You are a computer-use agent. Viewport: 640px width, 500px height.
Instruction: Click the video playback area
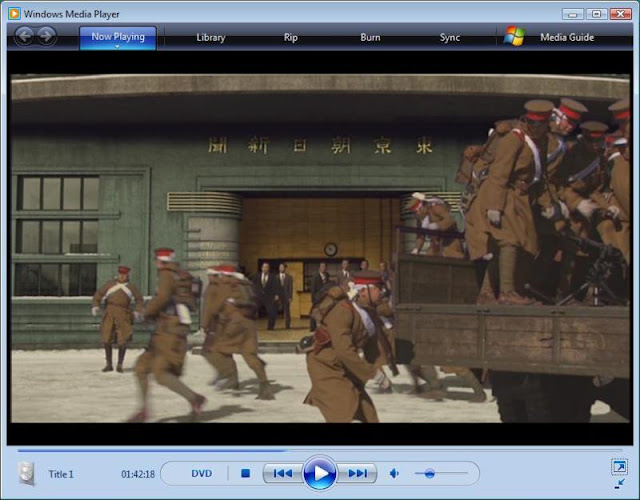320,248
